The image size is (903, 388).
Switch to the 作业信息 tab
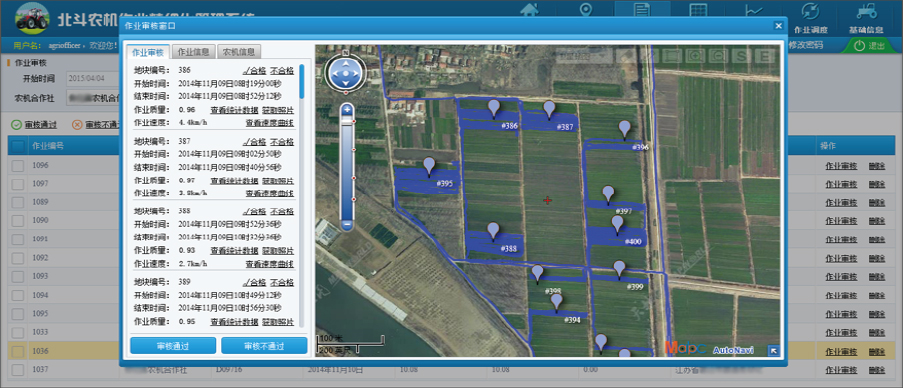(194, 52)
